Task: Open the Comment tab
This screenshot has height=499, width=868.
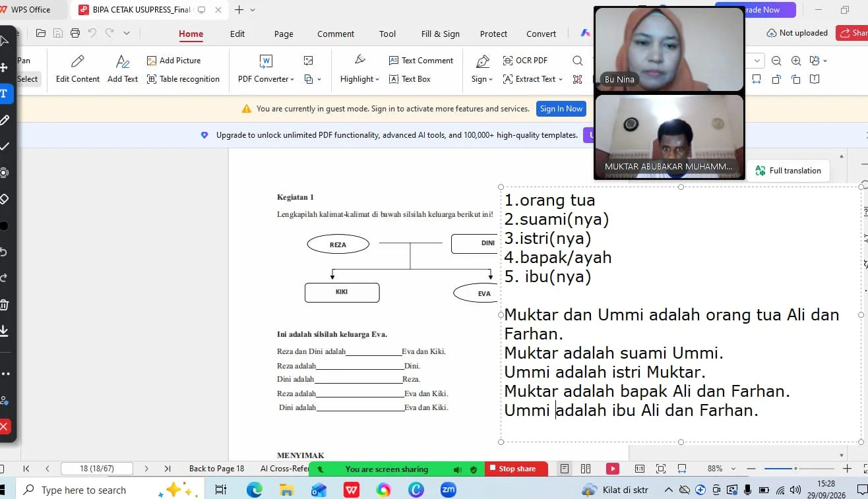Action: (336, 34)
